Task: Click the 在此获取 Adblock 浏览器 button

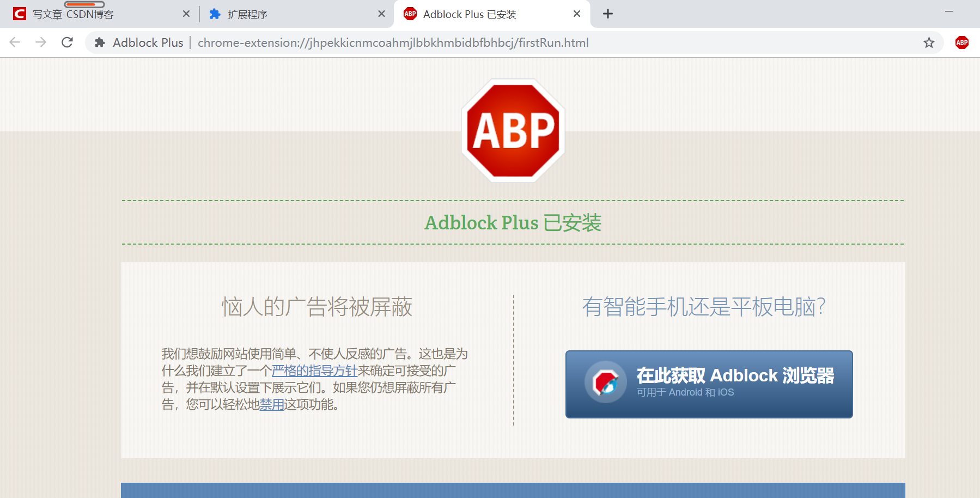Action: pyautogui.click(x=709, y=384)
